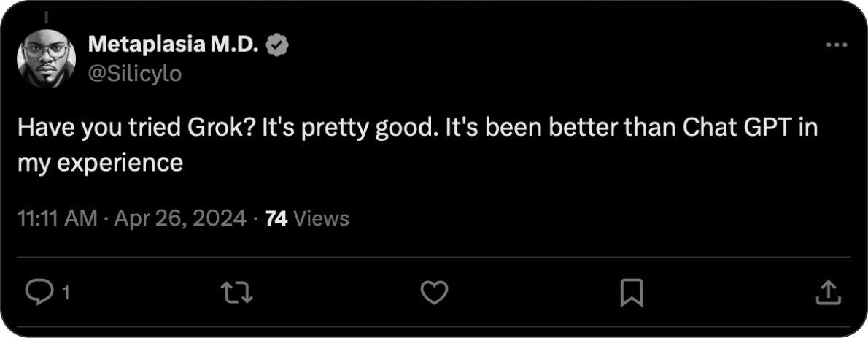This screenshot has width=868, height=338.
Task: Visit the Metaplasia M.D. display name link
Action: tap(174, 45)
